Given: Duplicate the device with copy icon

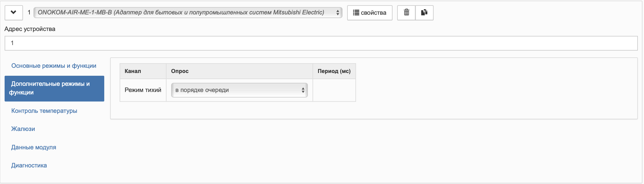Looking at the screenshot, I should pos(424,13).
